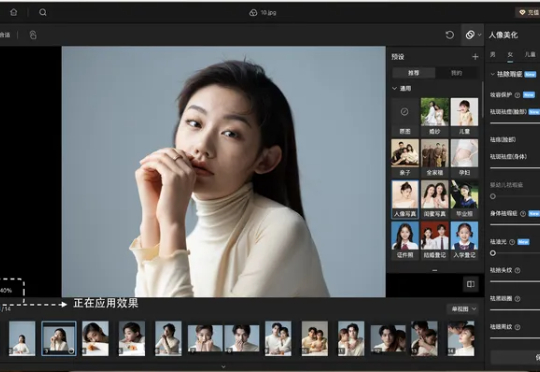The image size is (540, 372).
Task: Select the 男 tab in 人像美化
Action: click(493, 54)
